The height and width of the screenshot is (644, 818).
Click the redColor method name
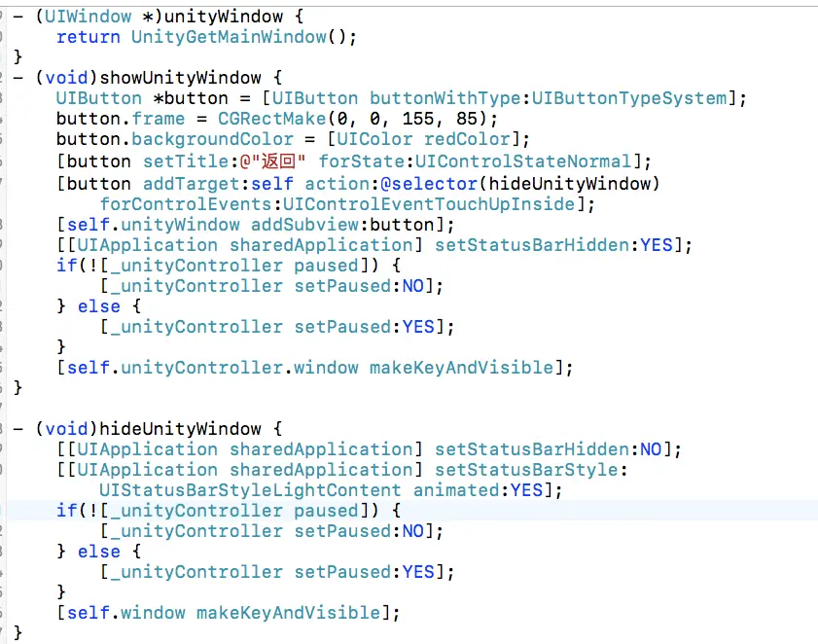point(467,139)
